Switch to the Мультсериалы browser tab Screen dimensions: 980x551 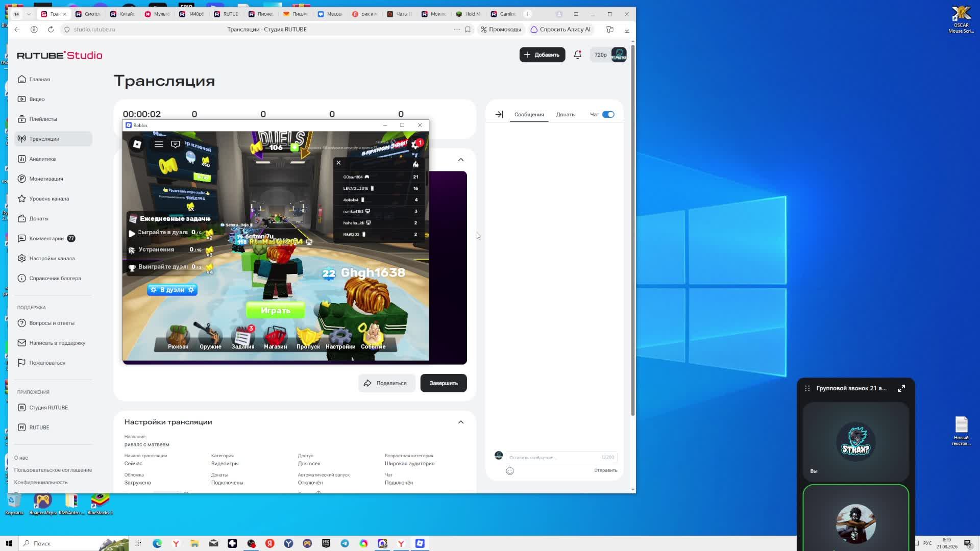157,14
